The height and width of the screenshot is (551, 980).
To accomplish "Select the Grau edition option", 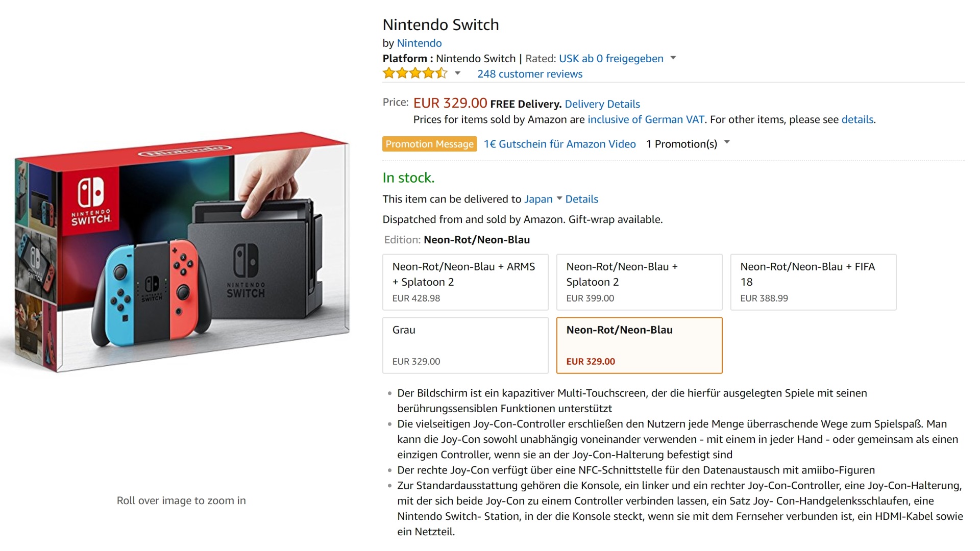I will click(x=465, y=345).
